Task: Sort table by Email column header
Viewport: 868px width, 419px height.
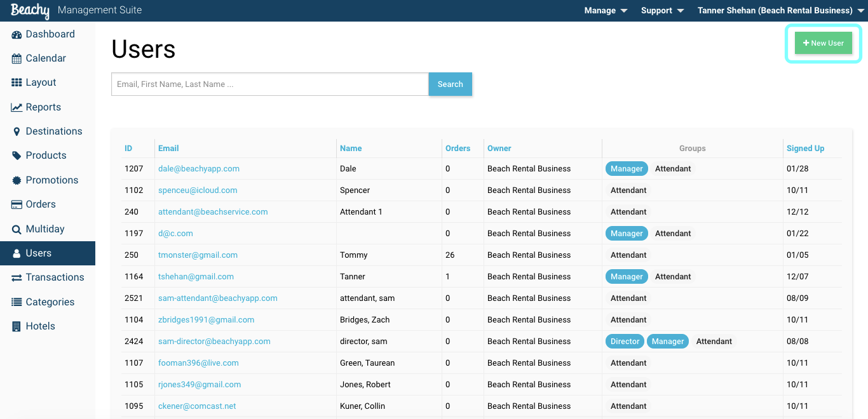Action: [x=168, y=149]
